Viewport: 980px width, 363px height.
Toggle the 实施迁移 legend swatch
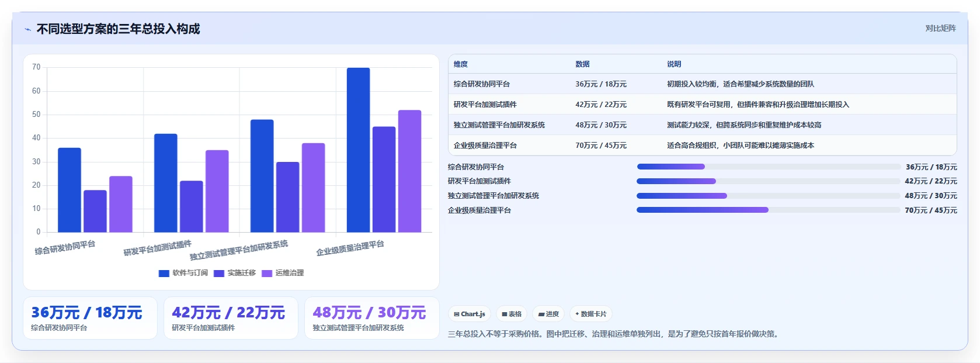click(x=219, y=273)
